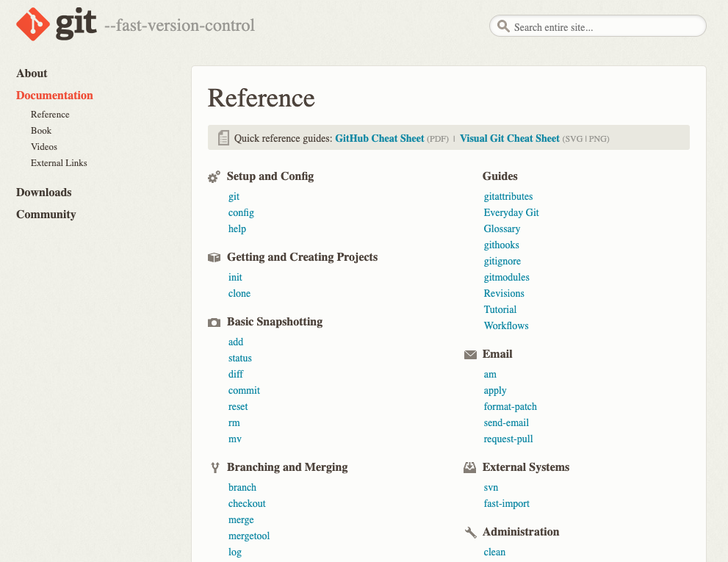Screen dimensions: 728x562
Task: Click the inbox icon beside External Systems
Action: pos(470,467)
